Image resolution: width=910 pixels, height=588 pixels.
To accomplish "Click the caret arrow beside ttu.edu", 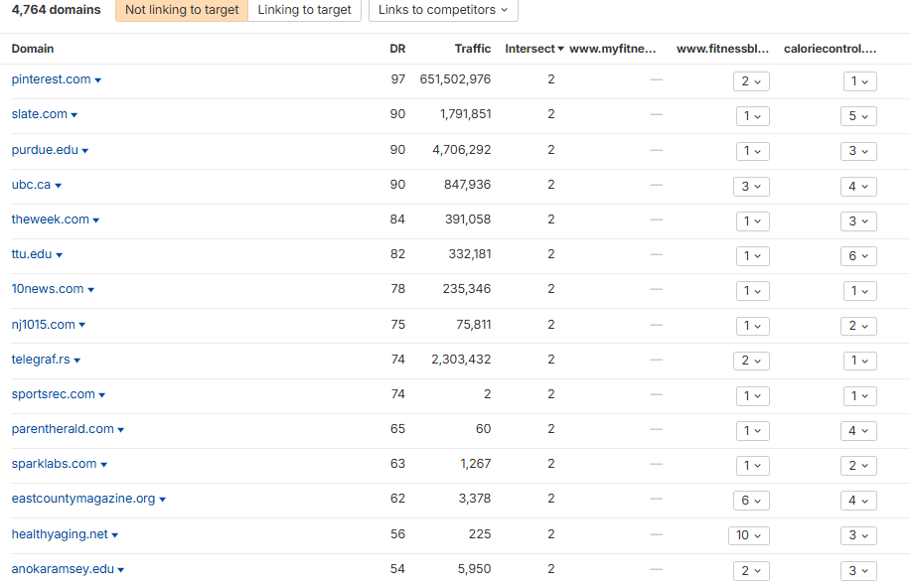I will click(60, 255).
